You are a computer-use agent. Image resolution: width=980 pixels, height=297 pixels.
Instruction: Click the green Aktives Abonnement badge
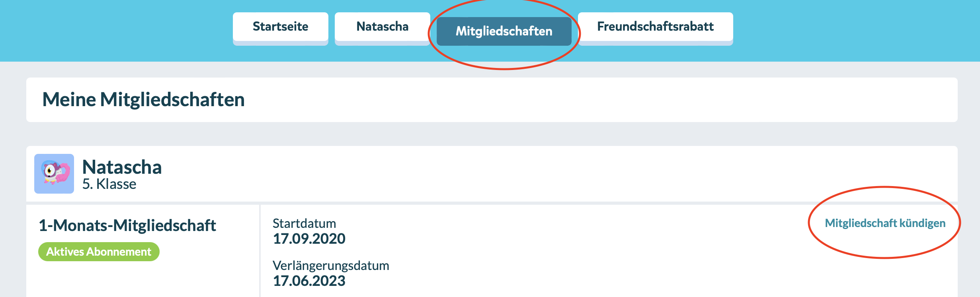[99, 252]
